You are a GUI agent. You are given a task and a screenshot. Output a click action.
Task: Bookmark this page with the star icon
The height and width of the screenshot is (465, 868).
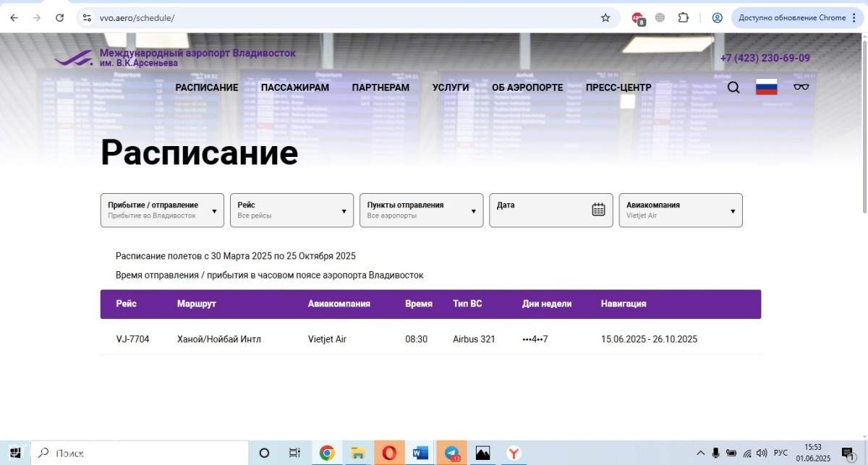(x=605, y=18)
